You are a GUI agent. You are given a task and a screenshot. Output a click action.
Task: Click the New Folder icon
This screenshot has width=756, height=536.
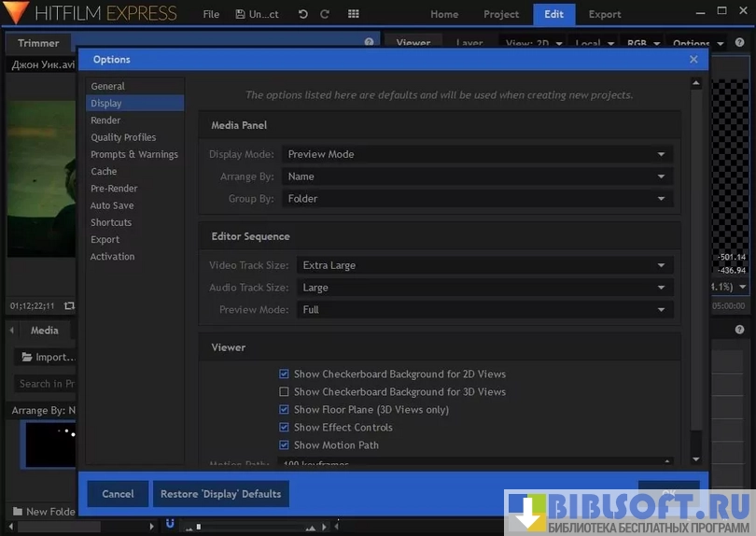coord(18,512)
